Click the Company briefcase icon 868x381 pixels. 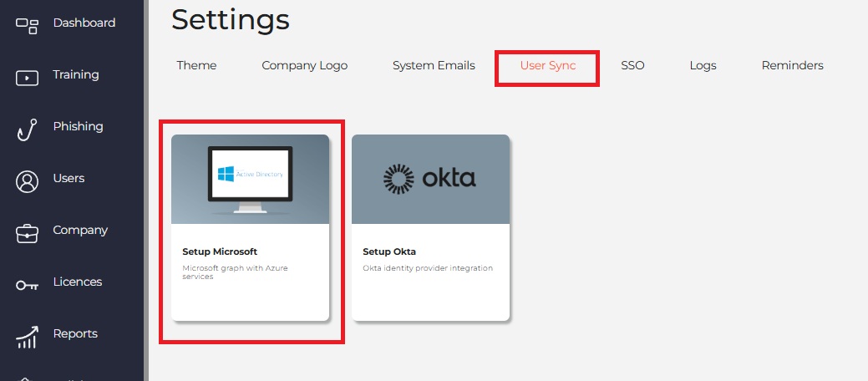(x=27, y=234)
